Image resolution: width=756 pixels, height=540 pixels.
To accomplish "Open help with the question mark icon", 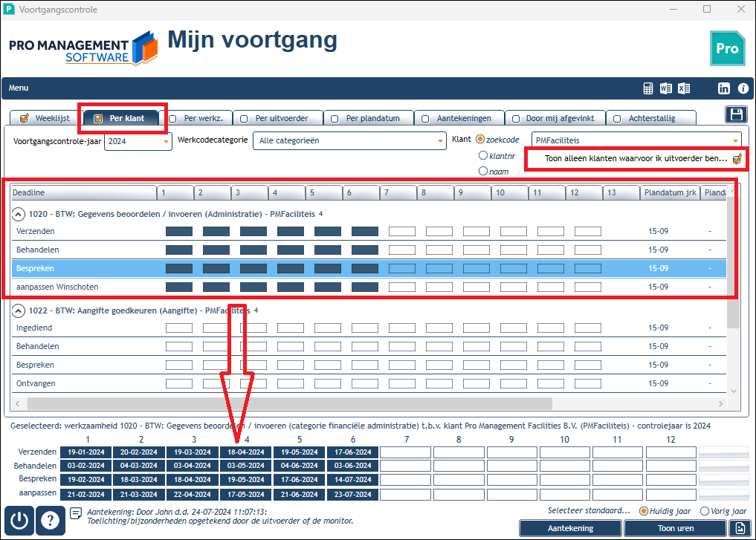I will pyautogui.click(x=50, y=520).
